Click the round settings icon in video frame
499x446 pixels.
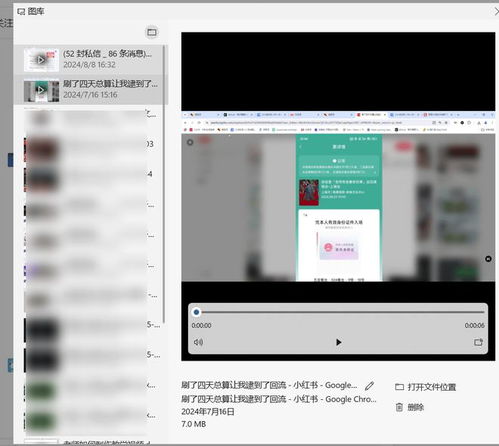pyautogui.click(x=190, y=142)
